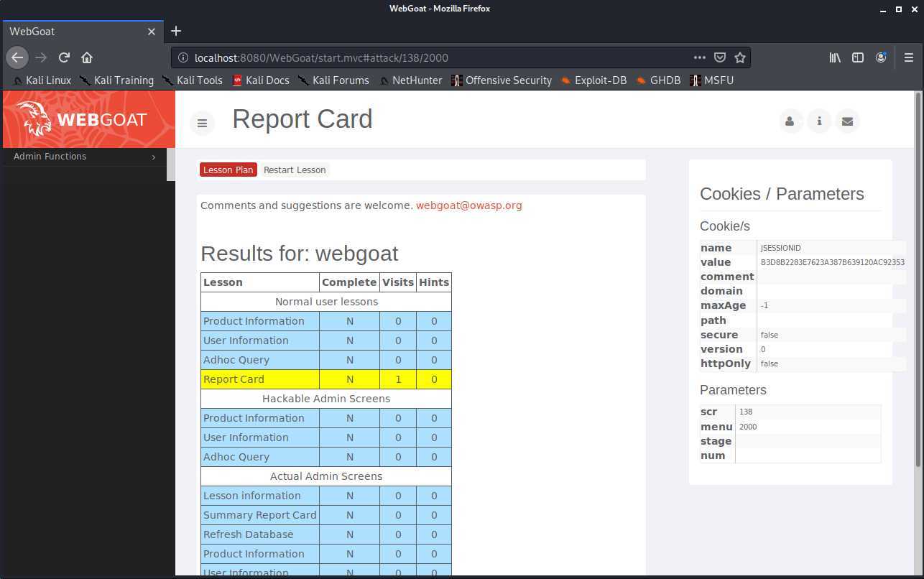Reload the page with refresh icon
924x579 pixels.
[x=64, y=57]
